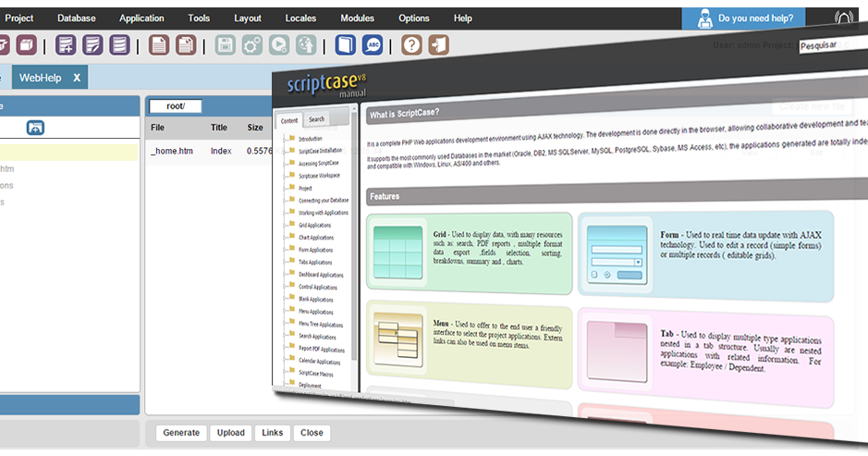Open the Form Applications topic
Screen dimensions: 868x456
point(315,250)
